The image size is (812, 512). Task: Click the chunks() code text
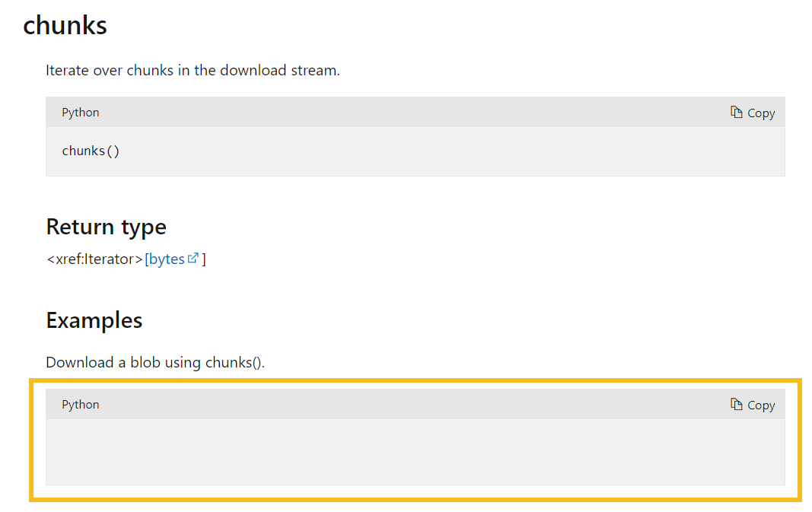coord(91,151)
